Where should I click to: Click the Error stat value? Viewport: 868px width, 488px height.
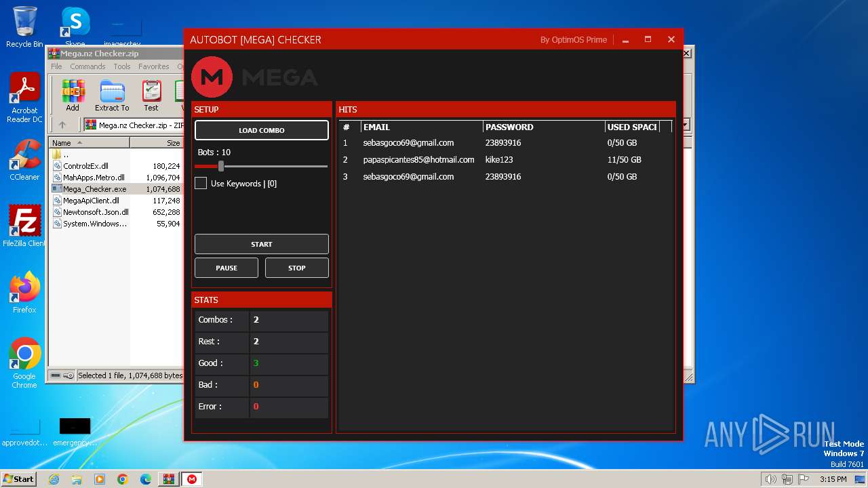[256, 407]
